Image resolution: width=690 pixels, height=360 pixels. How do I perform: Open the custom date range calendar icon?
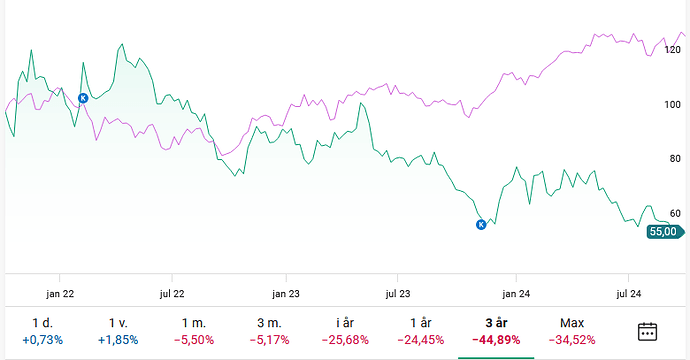(x=647, y=331)
